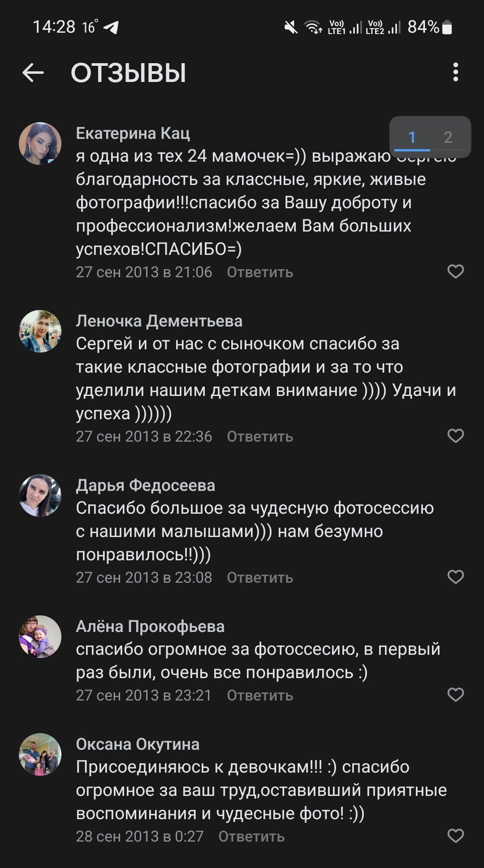Open Оксана Окутина's name link
This screenshot has width=484, height=868.
[138, 744]
